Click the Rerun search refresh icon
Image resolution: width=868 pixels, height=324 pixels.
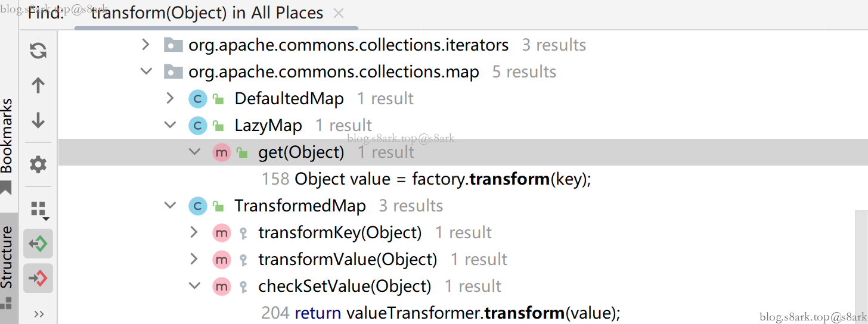[x=38, y=51]
